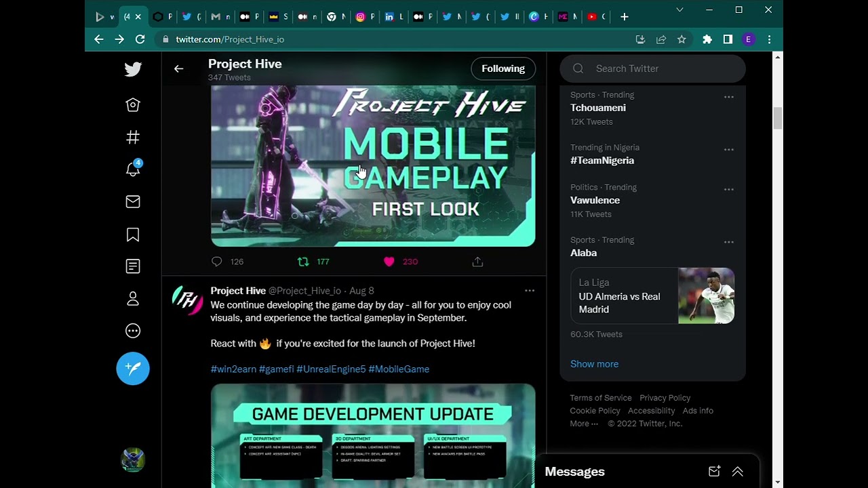The width and height of the screenshot is (868, 488).
Task: Click Show more under trends
Action: 594,364
